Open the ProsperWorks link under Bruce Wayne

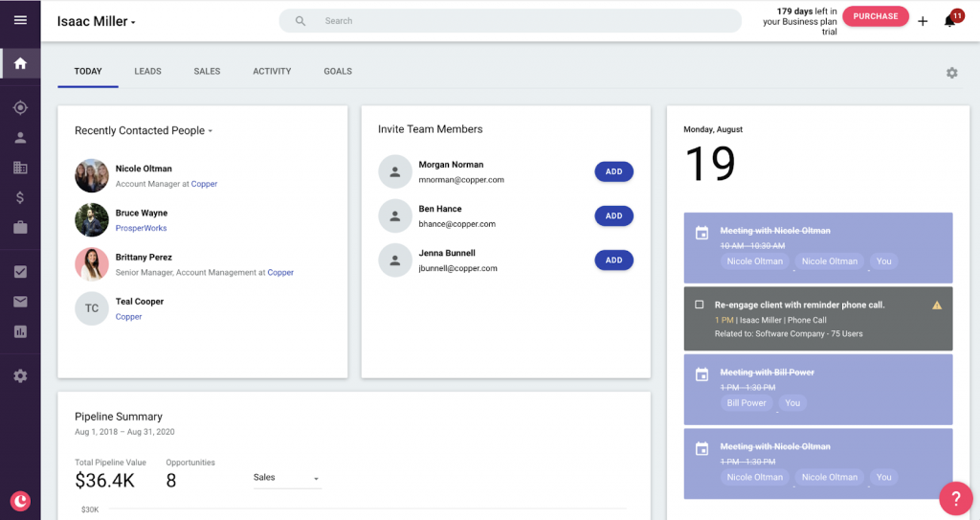[x=141, y=229]
